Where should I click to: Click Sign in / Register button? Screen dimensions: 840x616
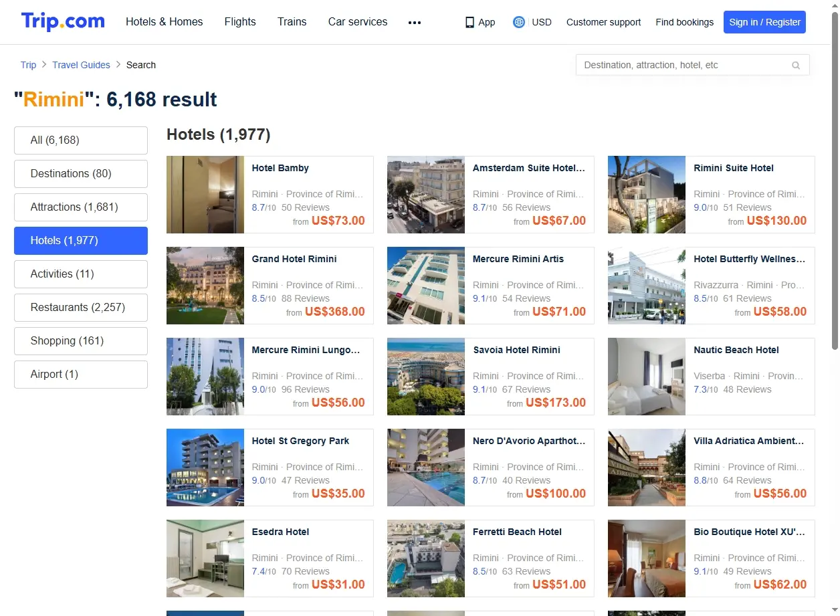(x=764, y=22)
